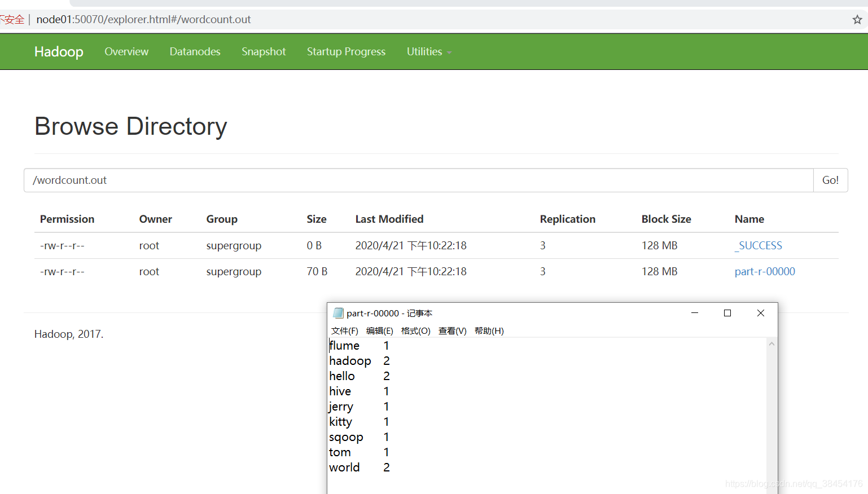The image size is (868, 494).
Task: Click the Last Modified column header
Action: click(389, 219)
